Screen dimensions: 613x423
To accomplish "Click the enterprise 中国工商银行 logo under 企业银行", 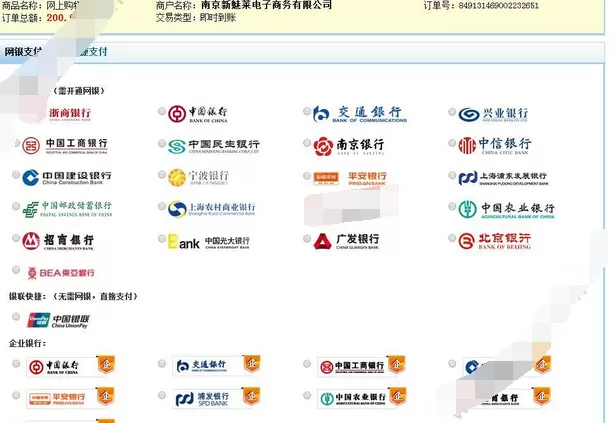I will click(361, 366).
